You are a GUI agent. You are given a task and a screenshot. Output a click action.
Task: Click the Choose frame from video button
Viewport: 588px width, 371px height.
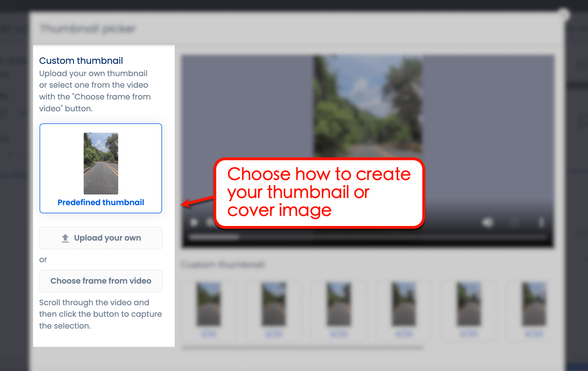(101, 281)
